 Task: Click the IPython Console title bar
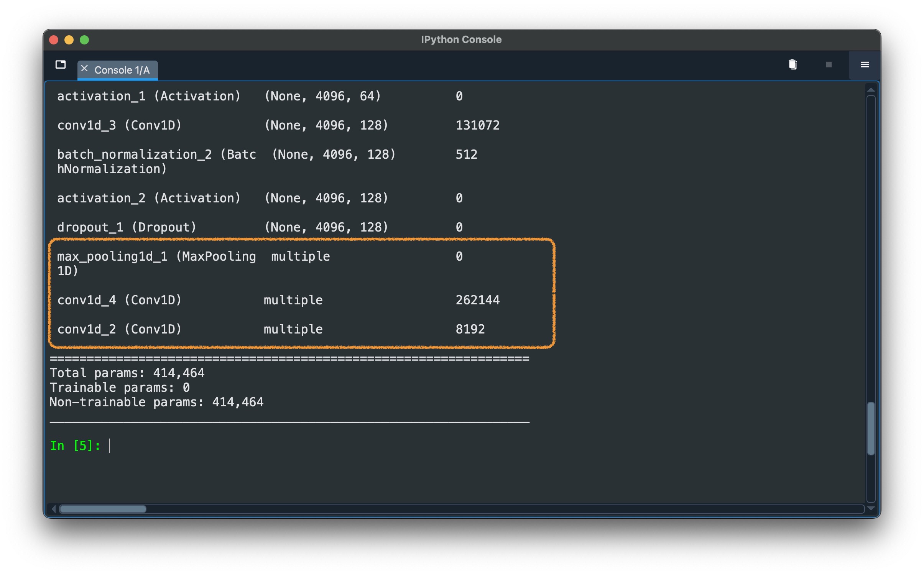click(x=461, y=39)
